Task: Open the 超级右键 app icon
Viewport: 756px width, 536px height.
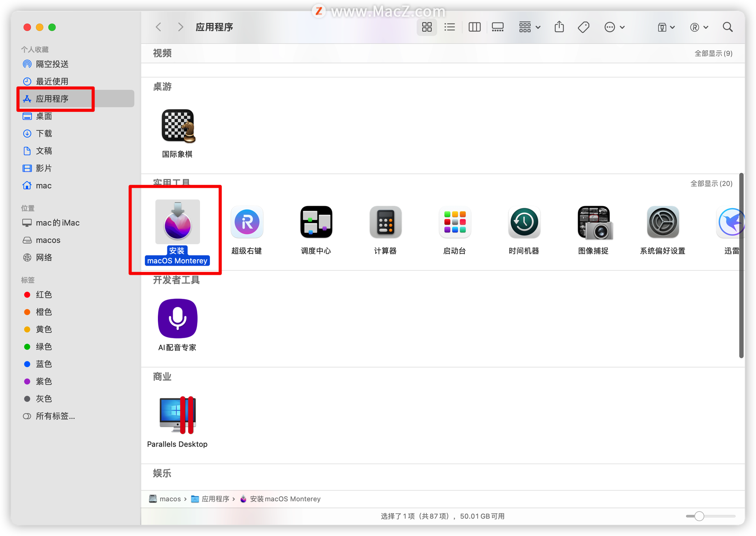Action: [247, 222]
